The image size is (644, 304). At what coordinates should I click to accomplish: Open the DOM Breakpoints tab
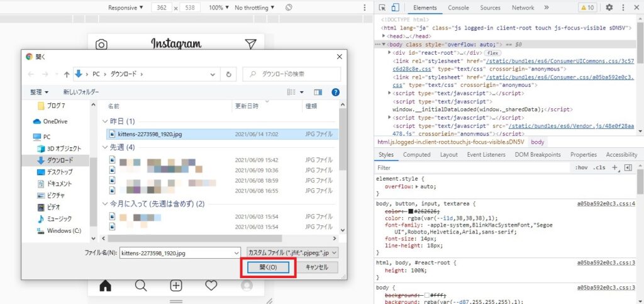538,154
